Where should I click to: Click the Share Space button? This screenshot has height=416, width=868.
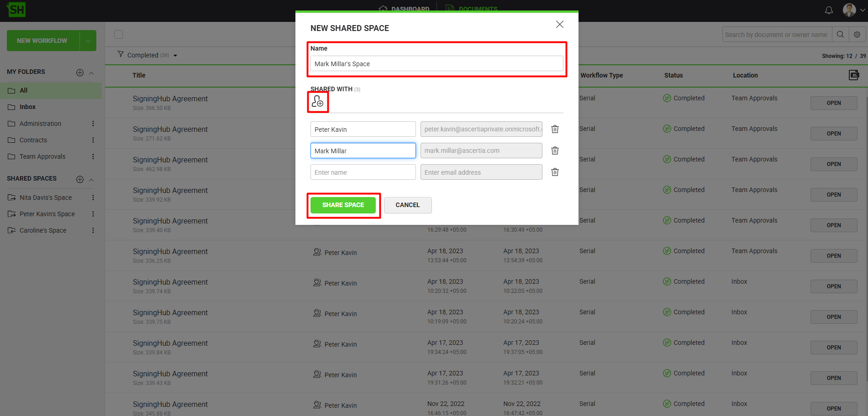coord(343,205)
